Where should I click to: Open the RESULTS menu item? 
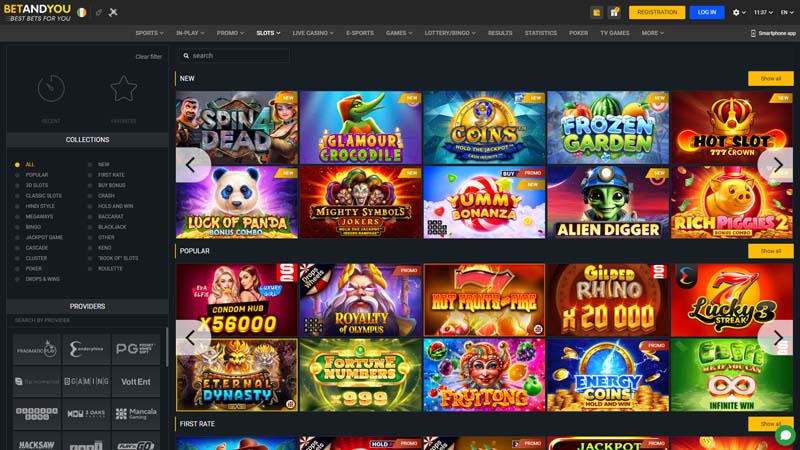500,33
